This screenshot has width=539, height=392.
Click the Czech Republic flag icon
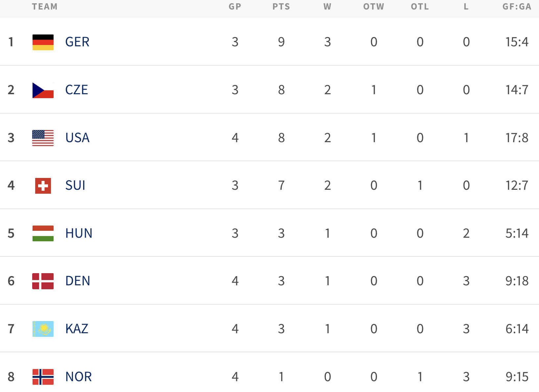(x=43, y=90)
